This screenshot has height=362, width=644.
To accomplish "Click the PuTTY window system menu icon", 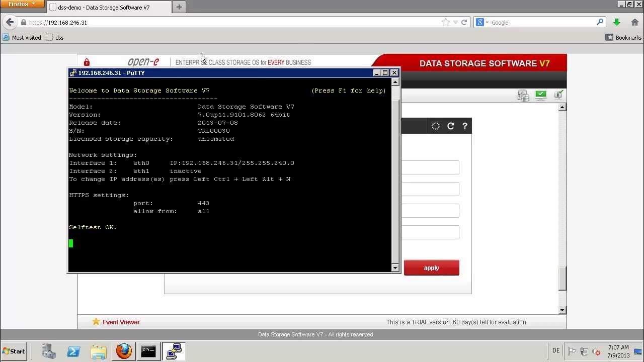I will (x=73, y=73).
